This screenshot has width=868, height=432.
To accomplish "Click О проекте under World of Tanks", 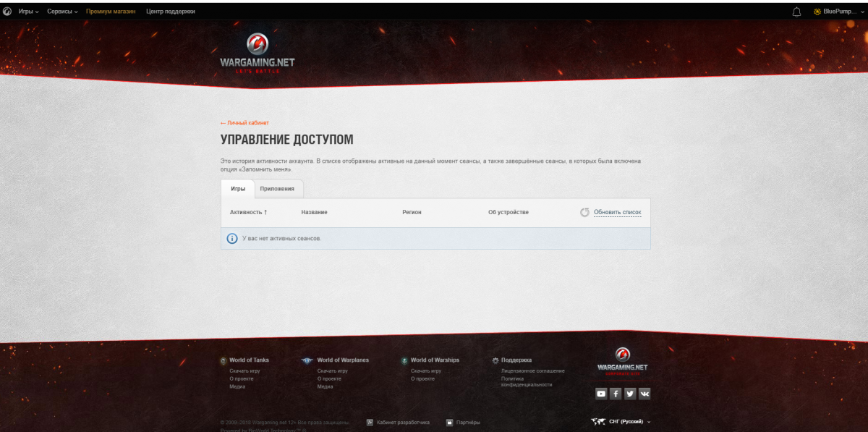I will tap(242, 378).
